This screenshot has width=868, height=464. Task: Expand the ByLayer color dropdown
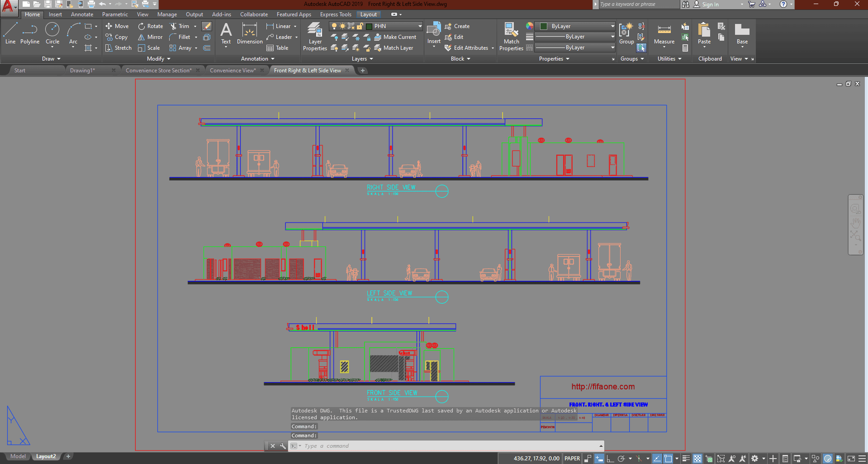point(612,26)
